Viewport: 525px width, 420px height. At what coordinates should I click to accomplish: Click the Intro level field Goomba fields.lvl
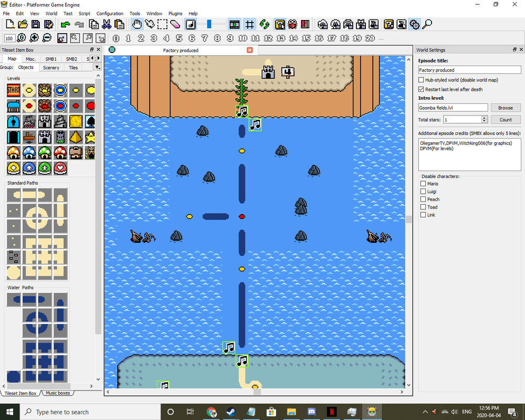pos(453,108)
